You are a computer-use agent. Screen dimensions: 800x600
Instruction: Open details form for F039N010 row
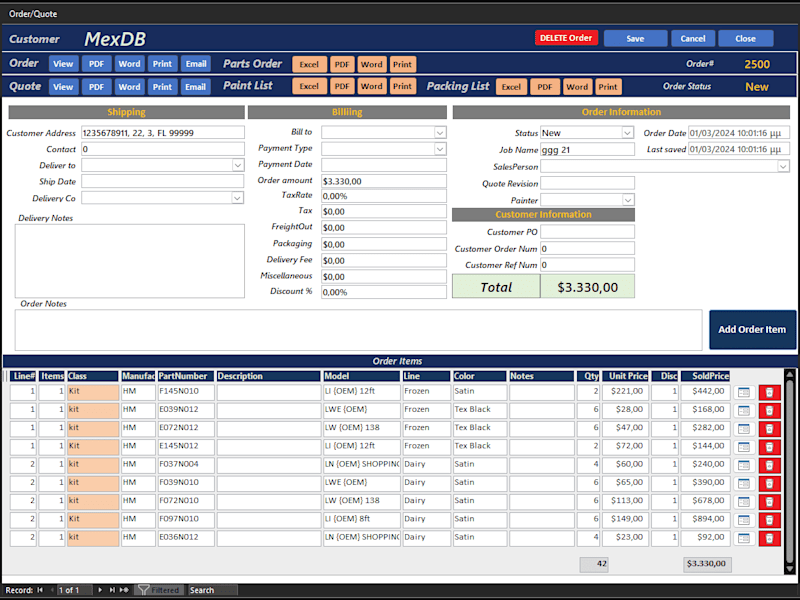(x=744, y=484)
